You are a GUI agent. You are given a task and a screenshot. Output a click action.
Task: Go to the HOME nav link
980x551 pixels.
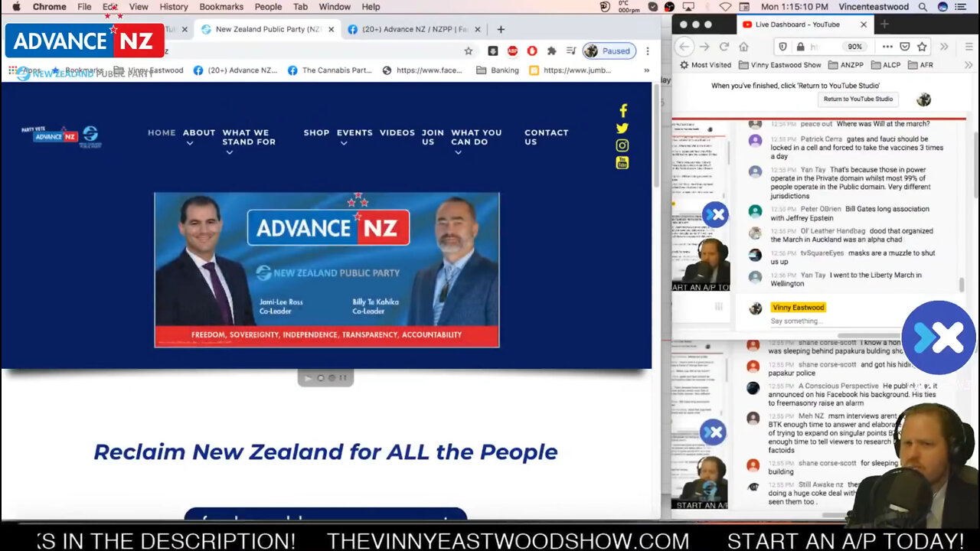(162, 132)
